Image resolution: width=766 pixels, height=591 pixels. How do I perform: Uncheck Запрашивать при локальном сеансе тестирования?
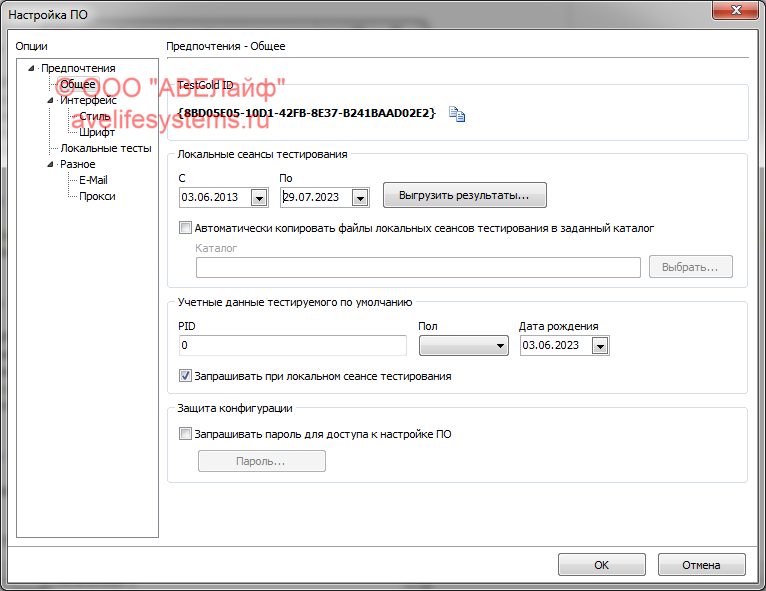point(184,377)
